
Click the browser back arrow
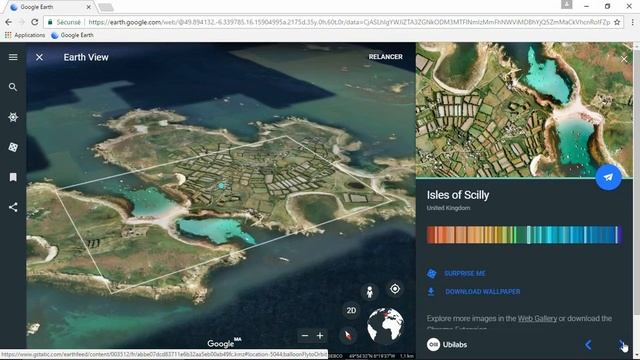pos(9,22)
